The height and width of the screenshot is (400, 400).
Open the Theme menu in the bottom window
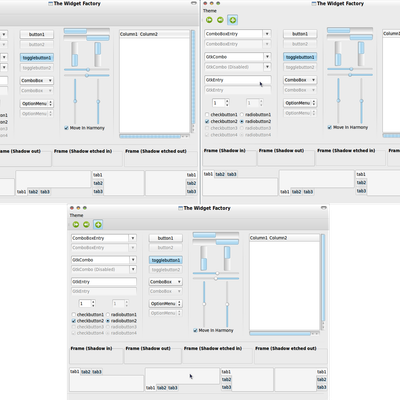(76, 215)
